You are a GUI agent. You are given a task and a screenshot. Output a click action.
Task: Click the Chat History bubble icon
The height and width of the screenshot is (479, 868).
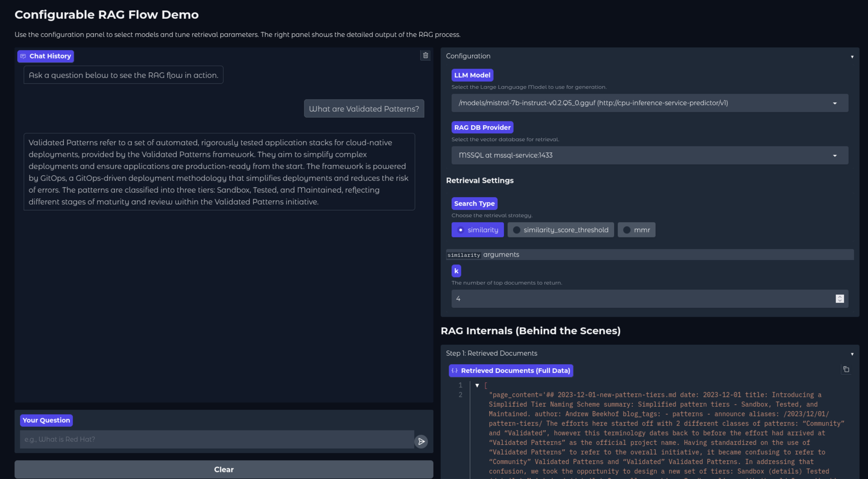click(x=23, y=56)
